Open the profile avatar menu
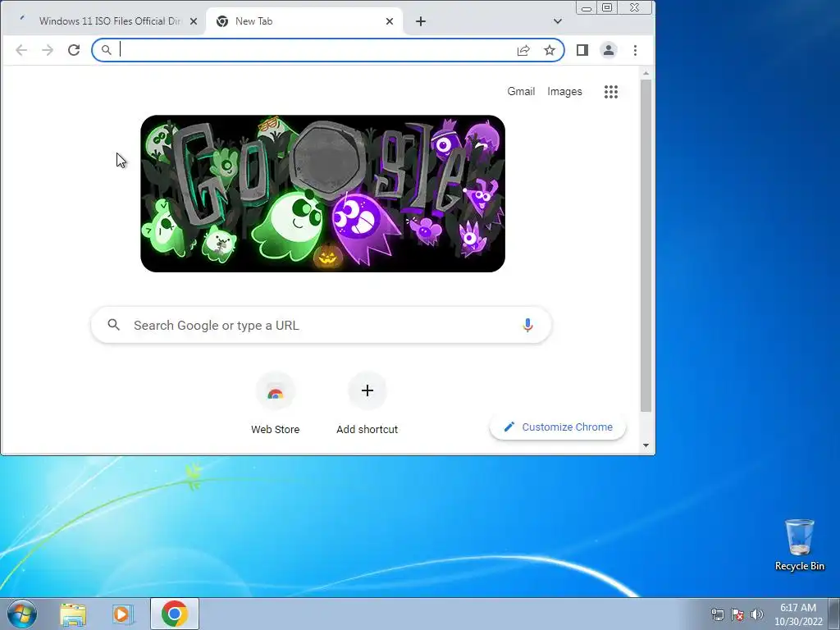Image resolution: width=840 pixels, height=630 pixels. 609,50
